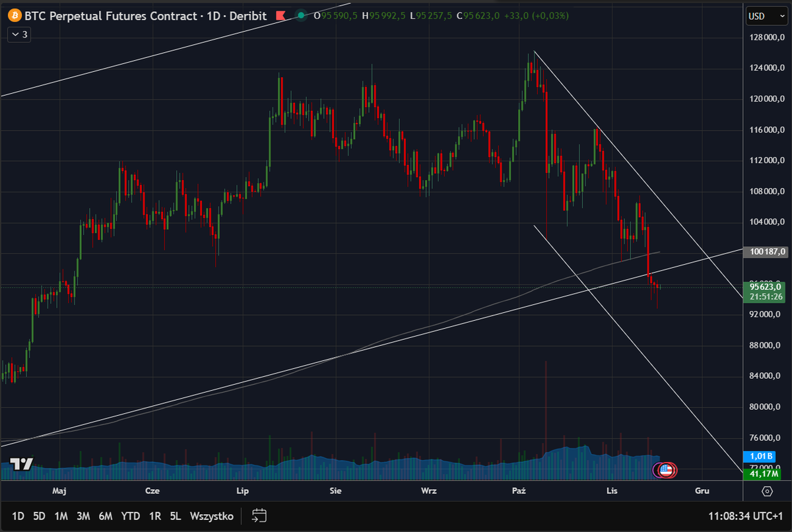Select the 5L five-year range

click(x=175, y=516)
